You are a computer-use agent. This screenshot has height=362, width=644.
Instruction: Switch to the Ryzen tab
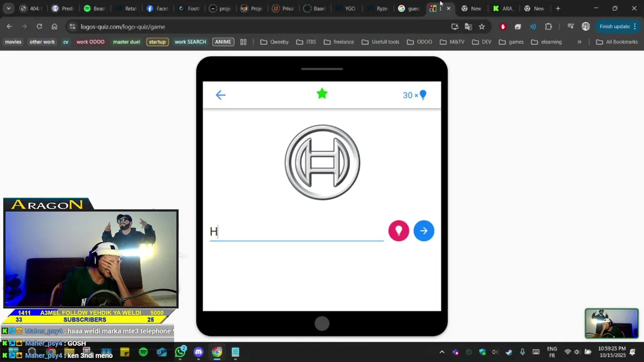[x=378, y=9]
